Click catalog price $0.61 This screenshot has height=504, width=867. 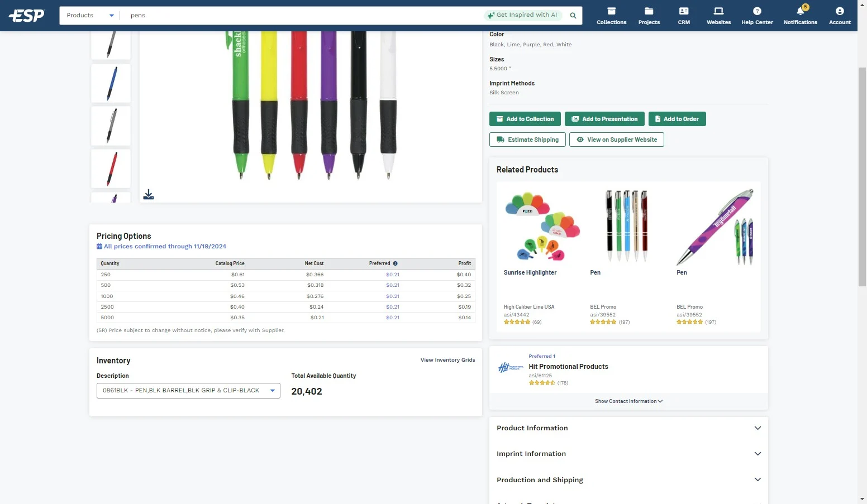click(x=238, y=275)
